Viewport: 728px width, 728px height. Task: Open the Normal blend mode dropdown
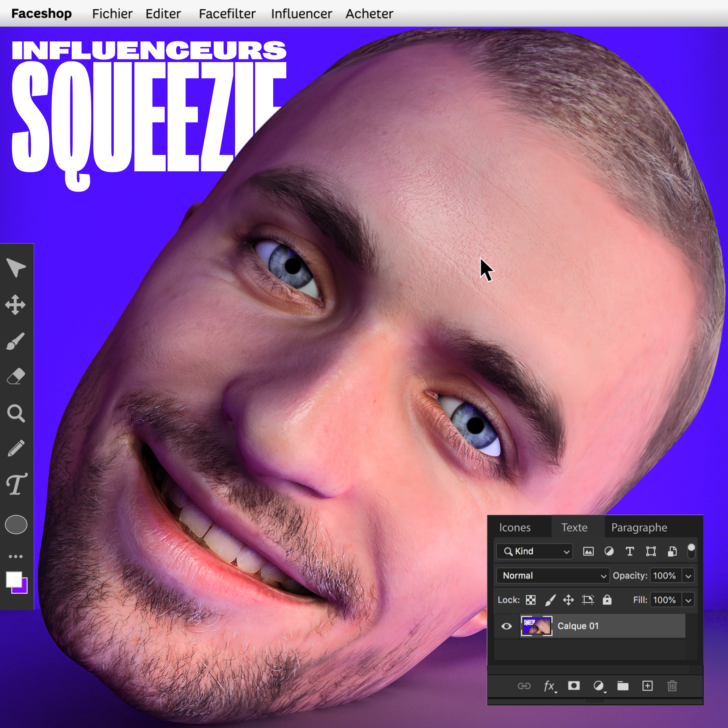coord(553,576)
